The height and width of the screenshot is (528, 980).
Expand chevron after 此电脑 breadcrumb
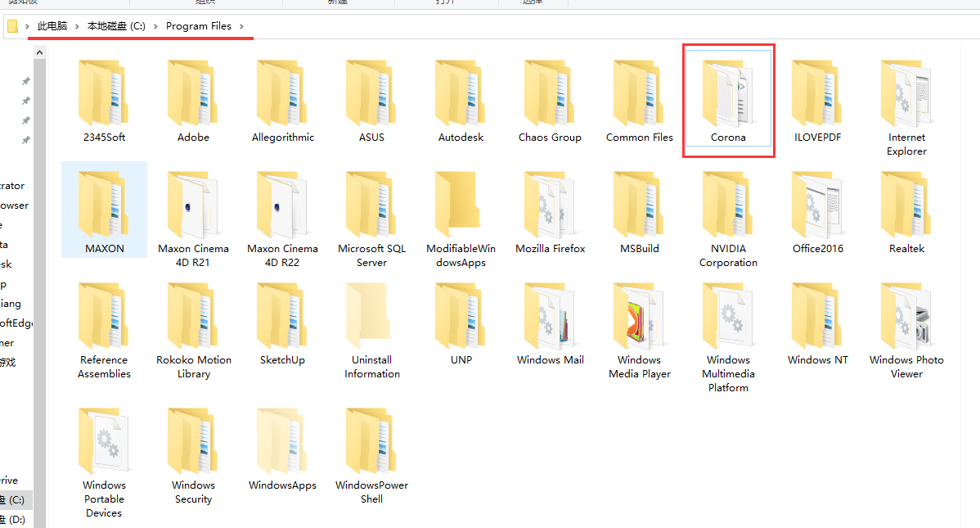coord(77,26)
